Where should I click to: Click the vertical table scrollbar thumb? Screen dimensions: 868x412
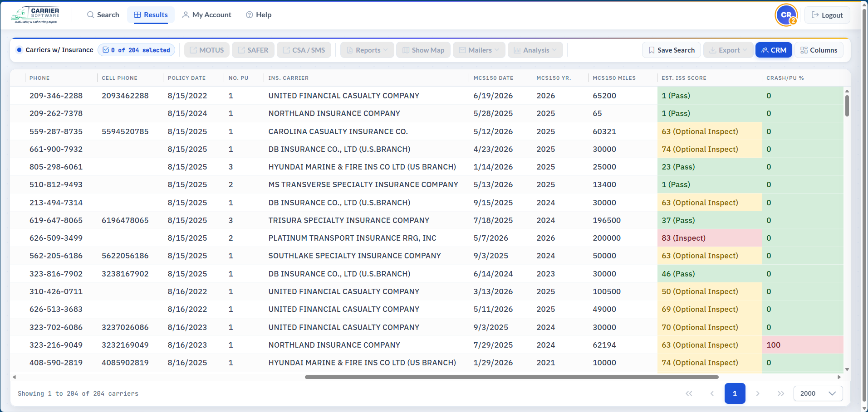[847, 106]
